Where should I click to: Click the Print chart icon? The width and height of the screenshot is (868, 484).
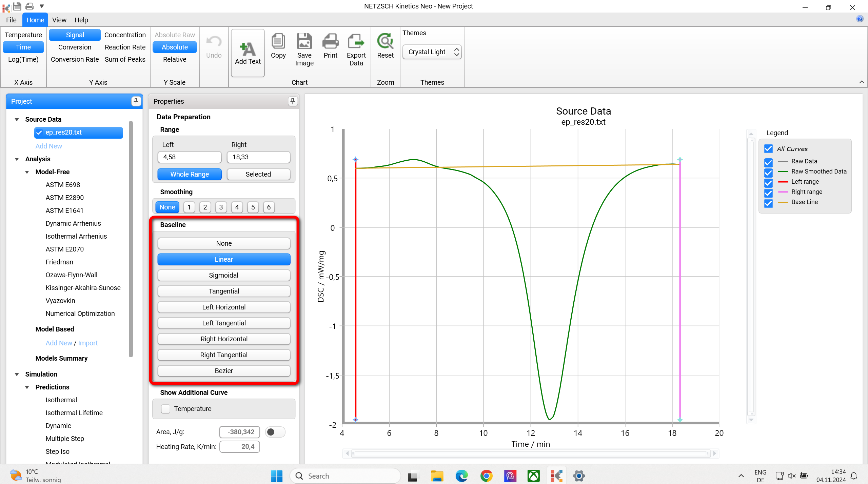tap(330, 41)
